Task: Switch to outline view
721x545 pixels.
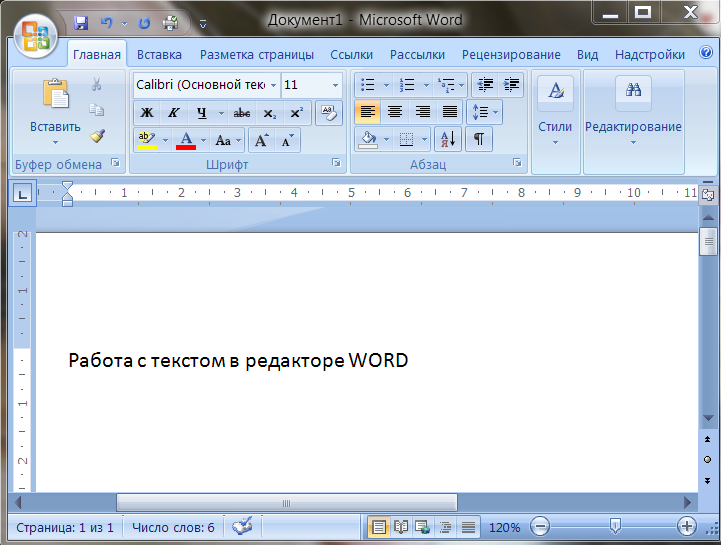Action: [445, 527]
